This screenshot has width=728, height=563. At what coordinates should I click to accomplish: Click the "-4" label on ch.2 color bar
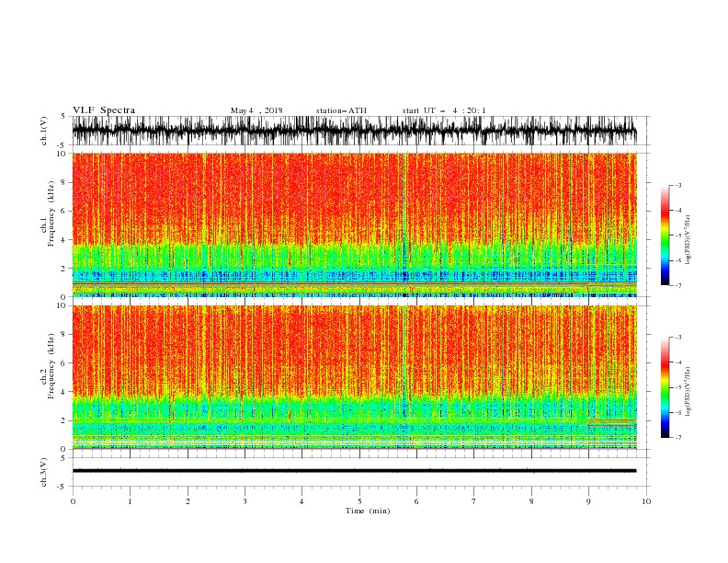678,362
